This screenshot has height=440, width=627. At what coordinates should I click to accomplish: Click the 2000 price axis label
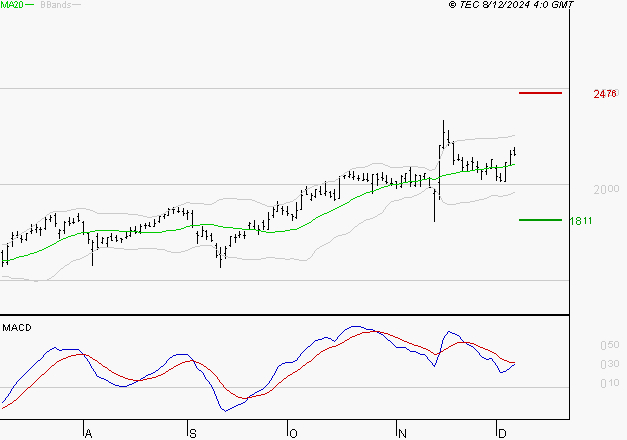pyautogui.click(x=606, y=189)
